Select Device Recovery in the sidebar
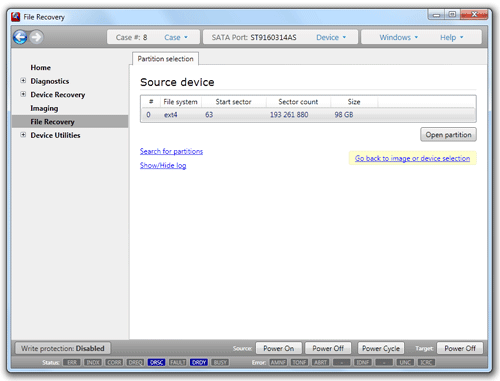 pyautogui.click(x=58, y=95)
